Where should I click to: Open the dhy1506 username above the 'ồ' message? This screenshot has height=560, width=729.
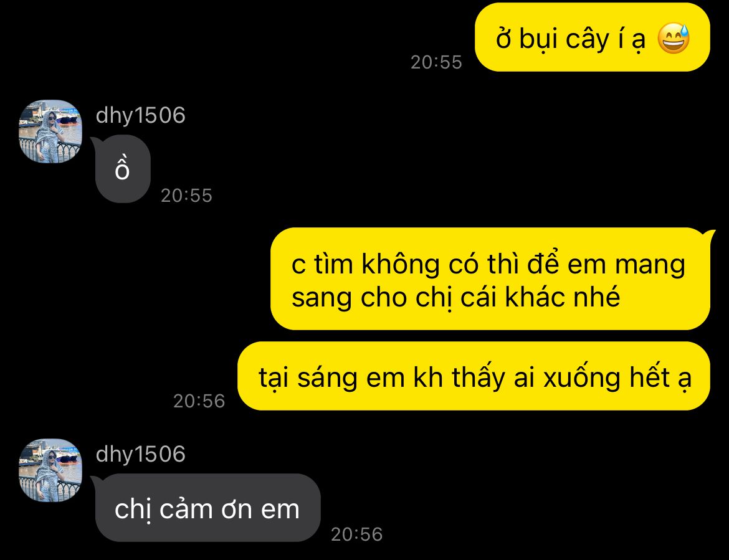point(140,115)
